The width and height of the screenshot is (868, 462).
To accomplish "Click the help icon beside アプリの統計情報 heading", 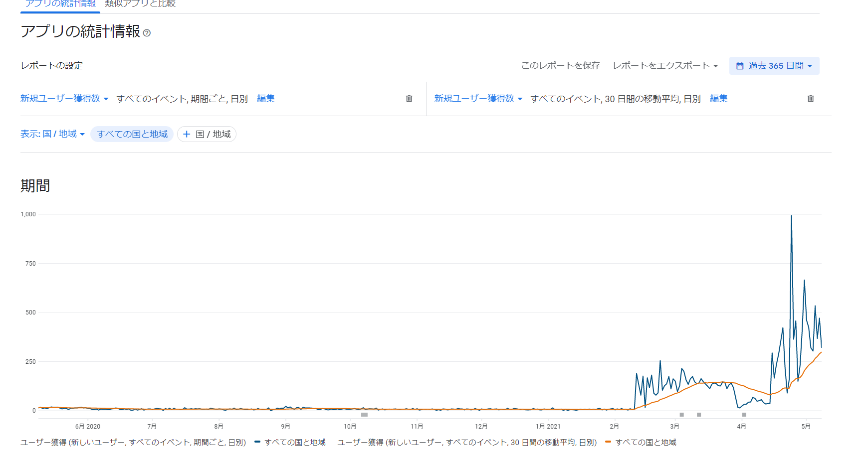I will point(147,33).
